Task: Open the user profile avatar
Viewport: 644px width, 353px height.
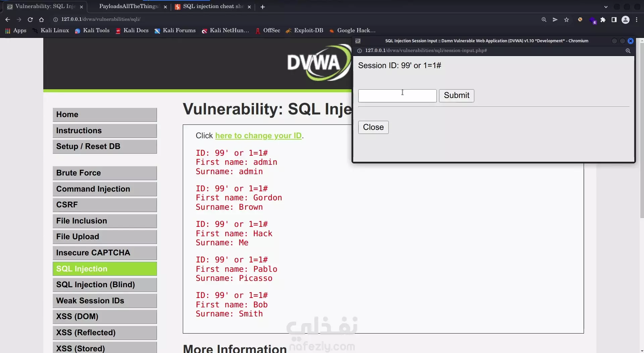Action: [x=626, y=19]
